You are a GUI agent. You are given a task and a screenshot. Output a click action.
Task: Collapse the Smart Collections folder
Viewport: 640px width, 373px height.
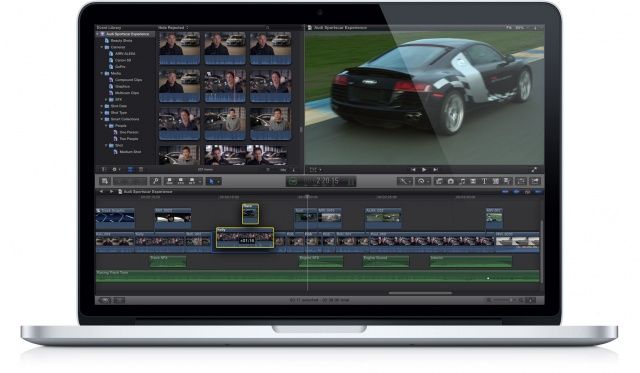pyautogui.click(x=102, y=119)
